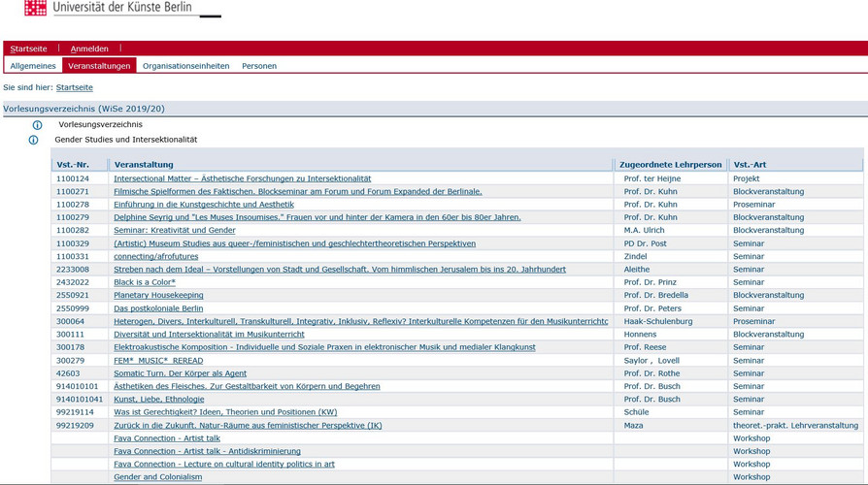Open Zurück in die Zukunft course
Image resolution: width=868 pixels, height=485 pixels.
[x=248, y=425]
